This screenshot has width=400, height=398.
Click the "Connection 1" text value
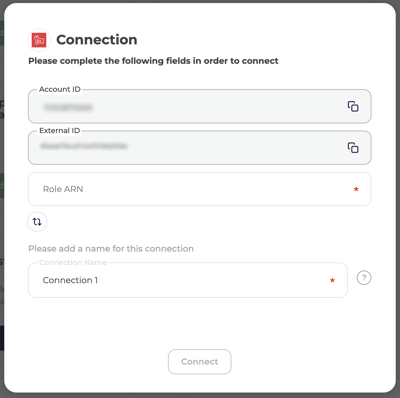(70, 280)
